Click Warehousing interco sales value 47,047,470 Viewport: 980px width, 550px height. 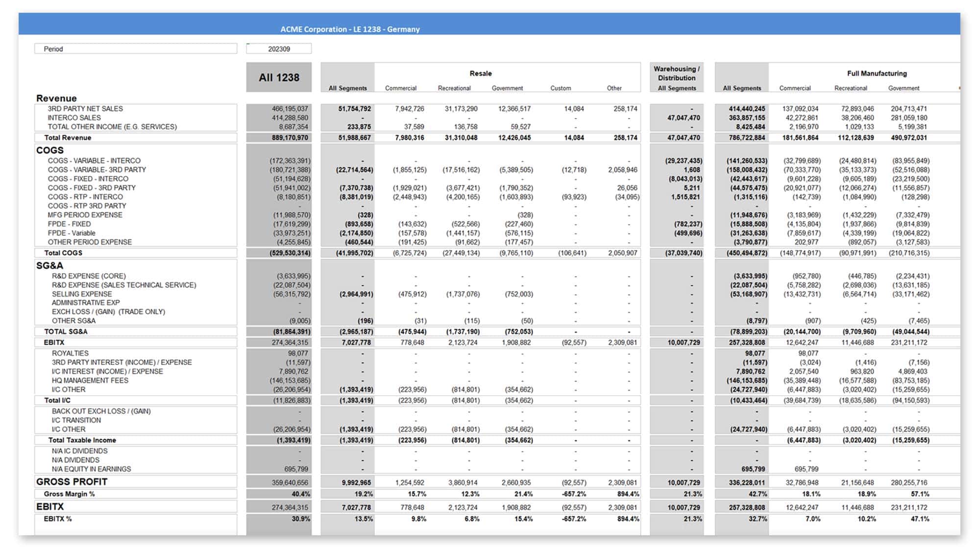684,118
